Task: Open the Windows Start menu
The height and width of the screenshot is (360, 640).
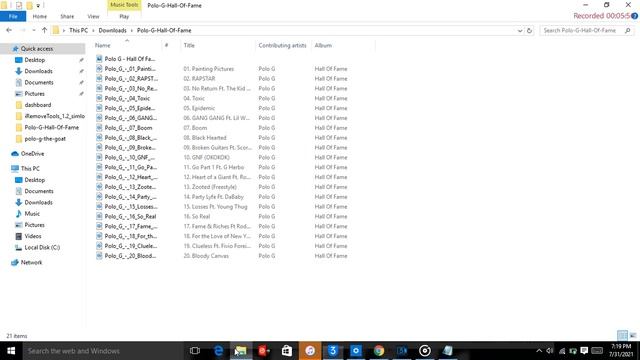Action: point(11,351)
